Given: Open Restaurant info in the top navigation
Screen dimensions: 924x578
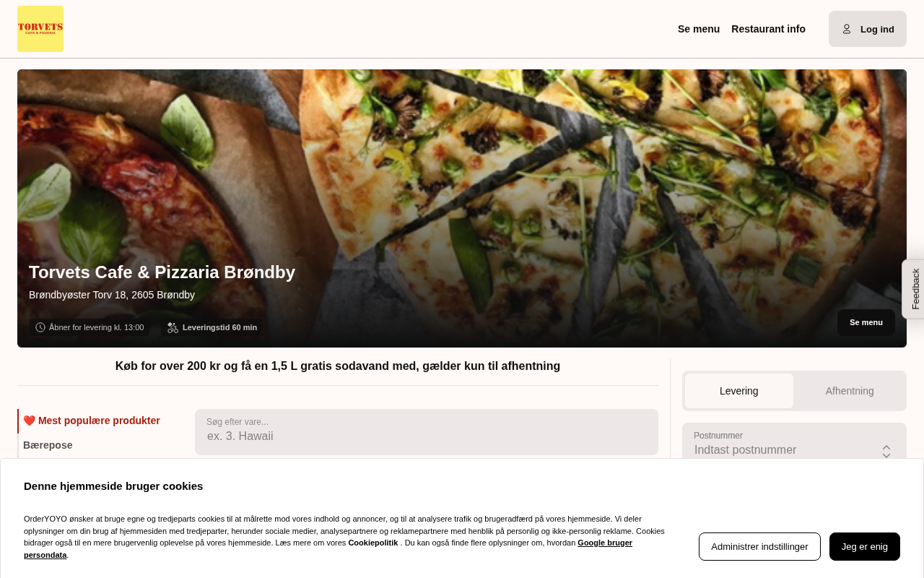Looking at the screenshot, I should pyautogui.click(x=768, y=29).
